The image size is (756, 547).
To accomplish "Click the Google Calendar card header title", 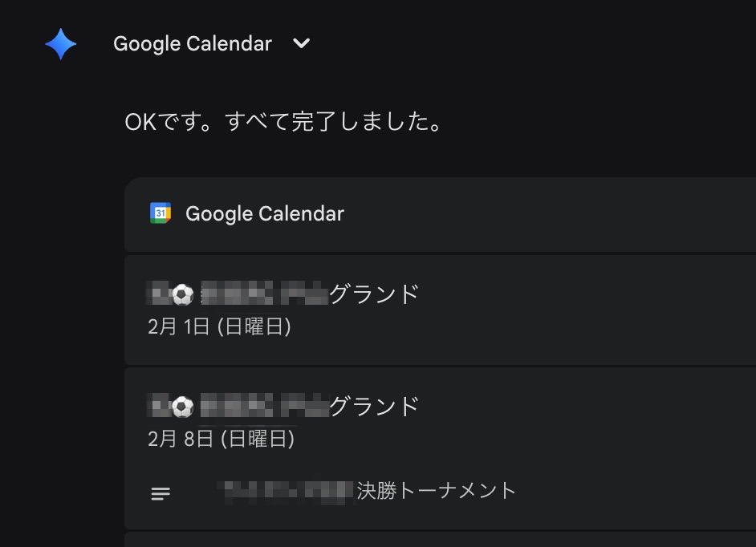I will [x=265, y=214].
